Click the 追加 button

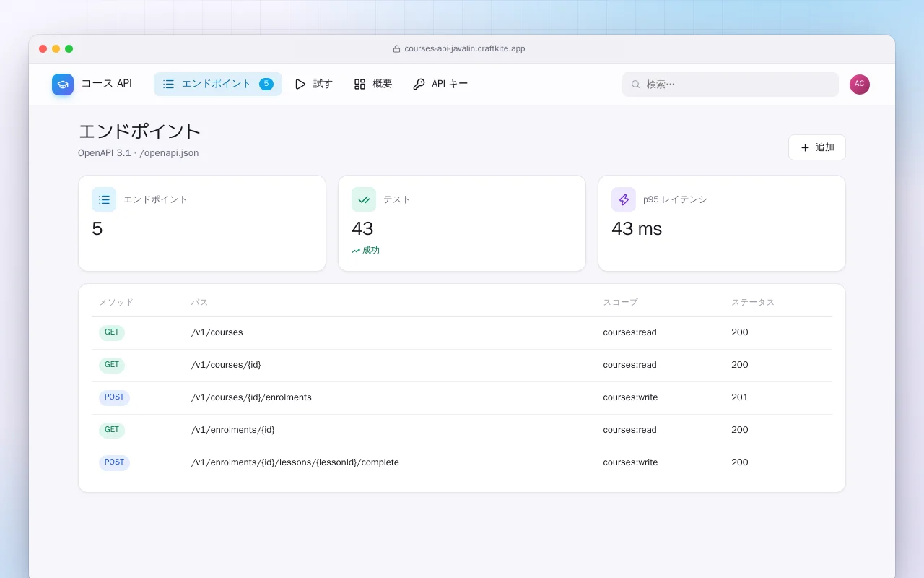(x=817, y=147)
